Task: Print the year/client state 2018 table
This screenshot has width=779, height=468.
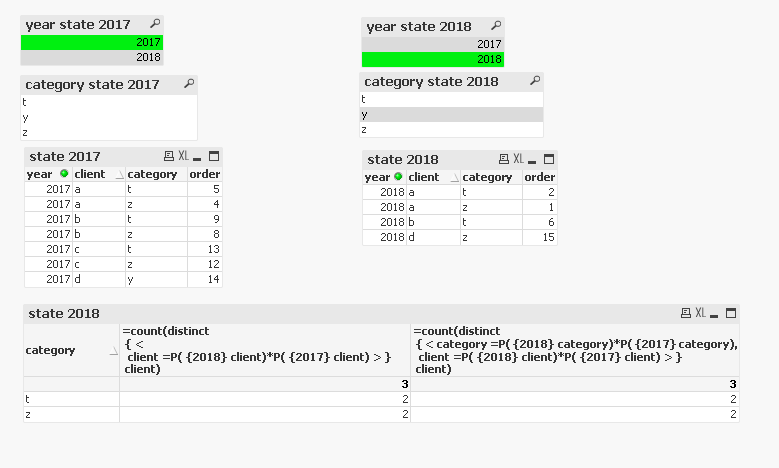Action: (x=504, y=159)
